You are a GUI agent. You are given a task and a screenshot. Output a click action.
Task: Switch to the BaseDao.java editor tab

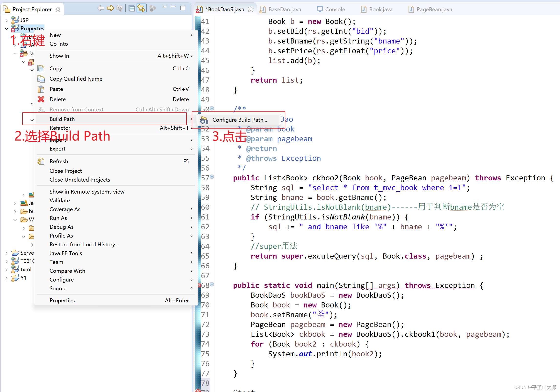coord(284,10)
